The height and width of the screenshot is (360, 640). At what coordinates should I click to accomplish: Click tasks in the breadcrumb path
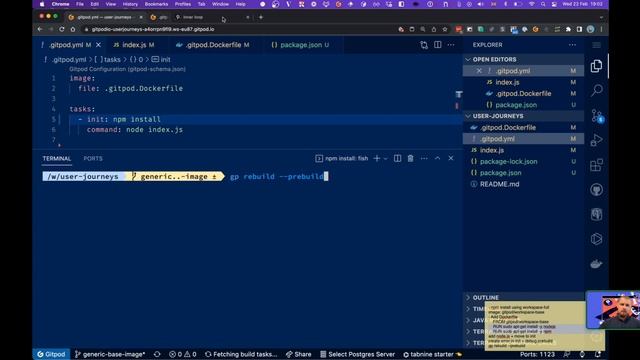[x=112, y=60]
